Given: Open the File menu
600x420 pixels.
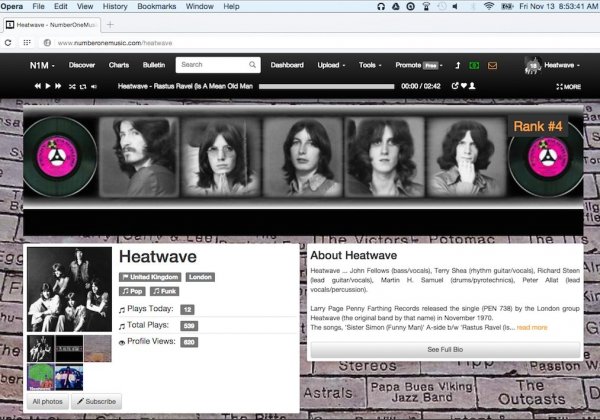Looking at the screenshot, I should click(38, 7).
